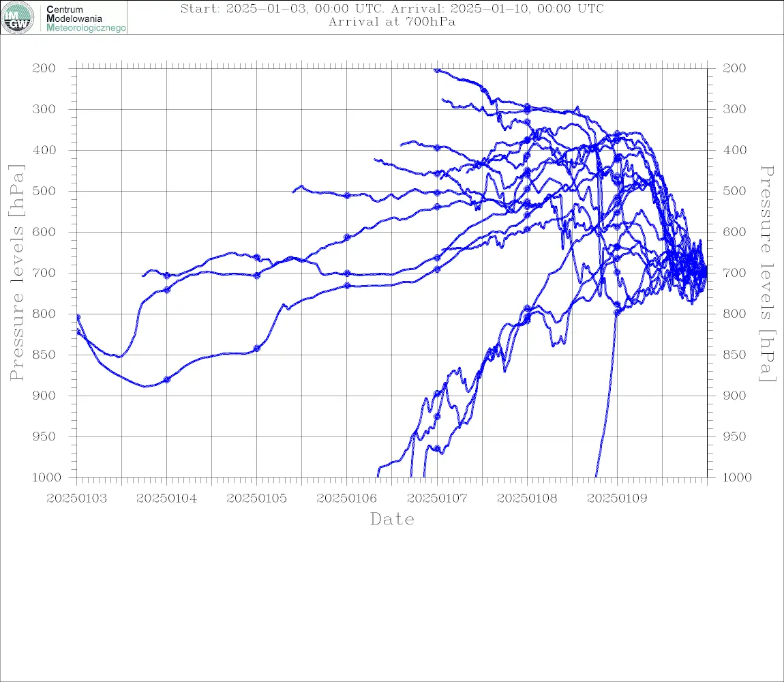Screen dimensions: 784x682
Task: Click the 'Arrival at 700hPa' subtitle
Action: point(392,22)
